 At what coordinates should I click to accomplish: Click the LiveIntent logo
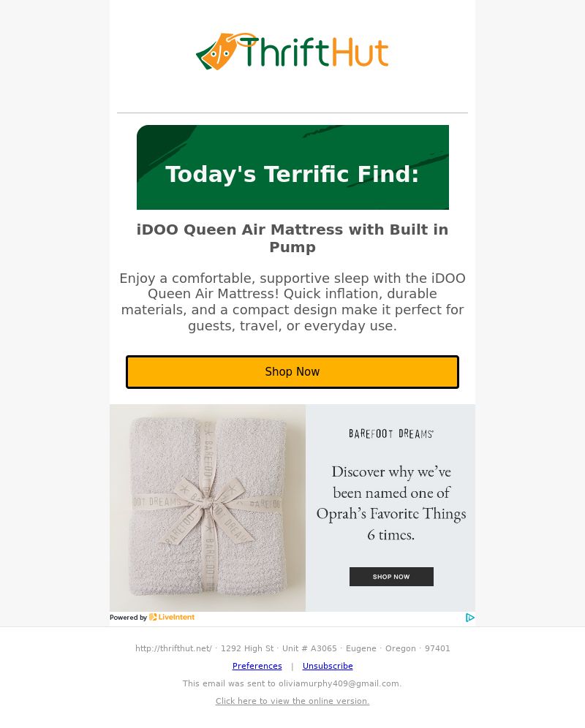(x=171, y=617)
